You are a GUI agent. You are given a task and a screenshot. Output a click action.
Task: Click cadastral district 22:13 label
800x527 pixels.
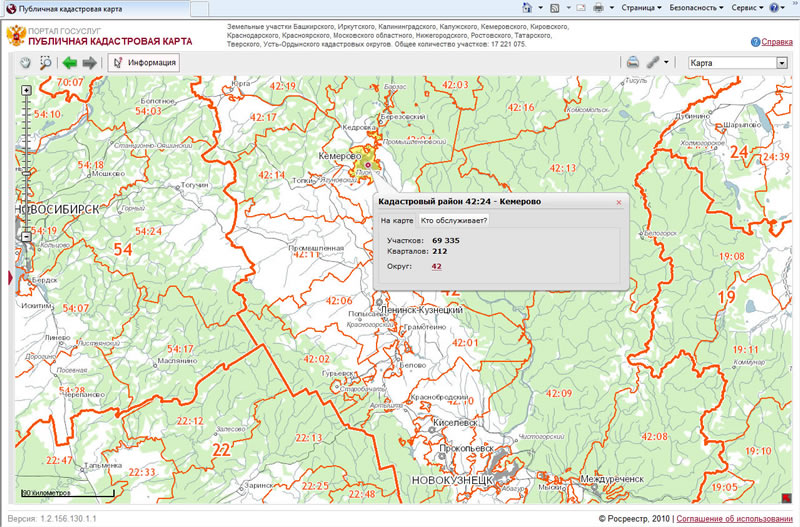(309, 438)
